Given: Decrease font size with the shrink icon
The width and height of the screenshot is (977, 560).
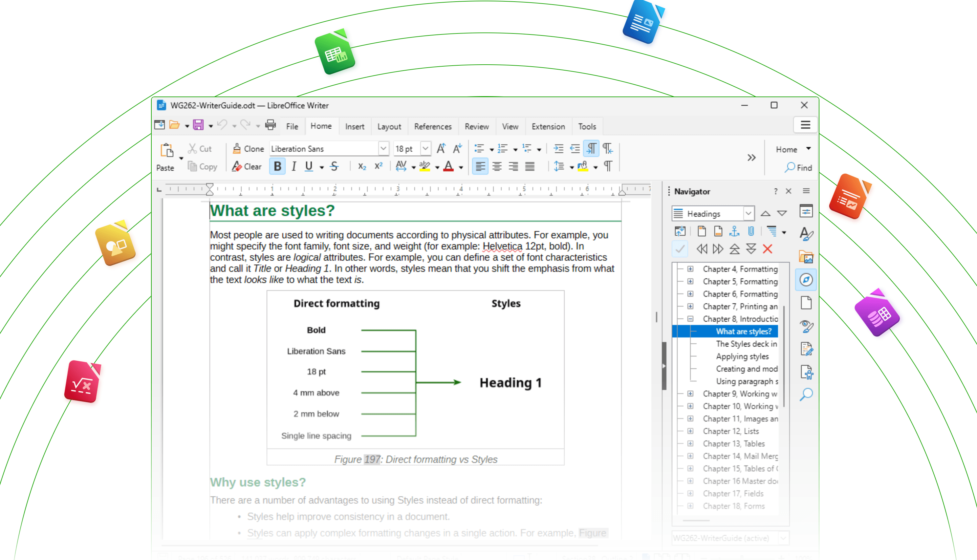Looking at the screenshot, I should click(x=457, y=149).
